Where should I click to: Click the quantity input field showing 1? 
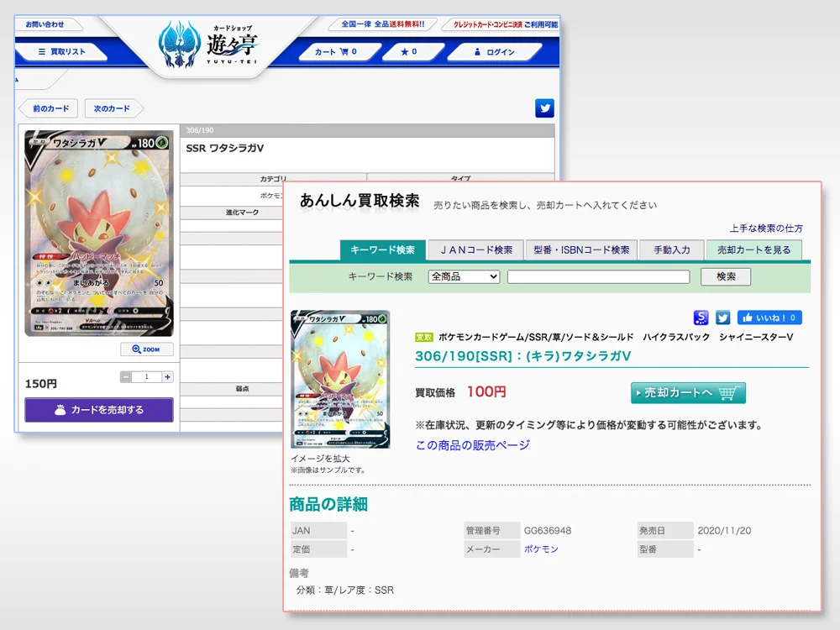point(147,377)
